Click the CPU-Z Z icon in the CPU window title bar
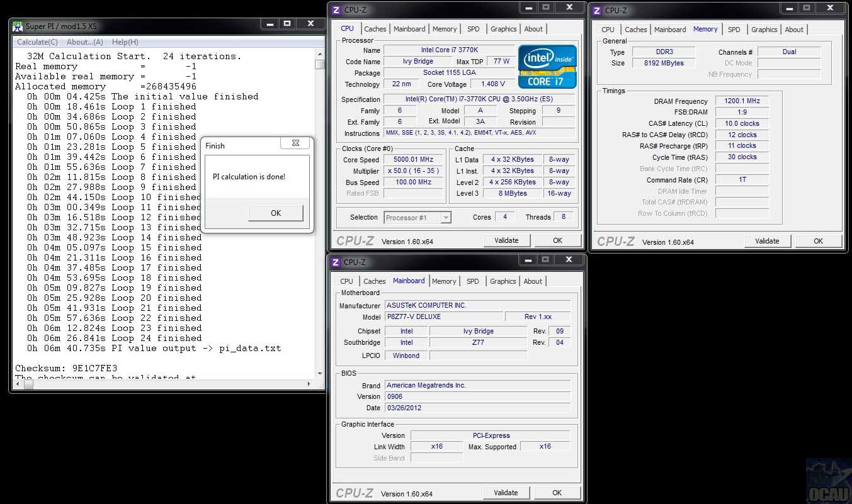The image size is (852, 504). (x=336, y=10)
